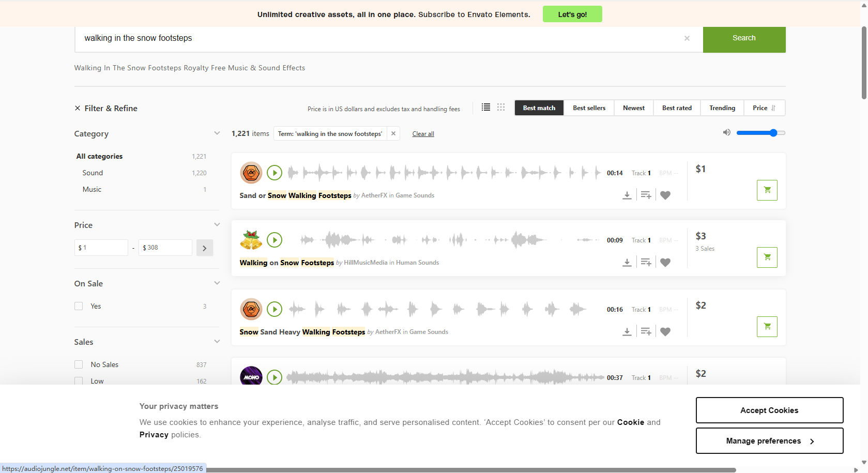Add Walking on Snow Footsteps to collection

[646, 263]
